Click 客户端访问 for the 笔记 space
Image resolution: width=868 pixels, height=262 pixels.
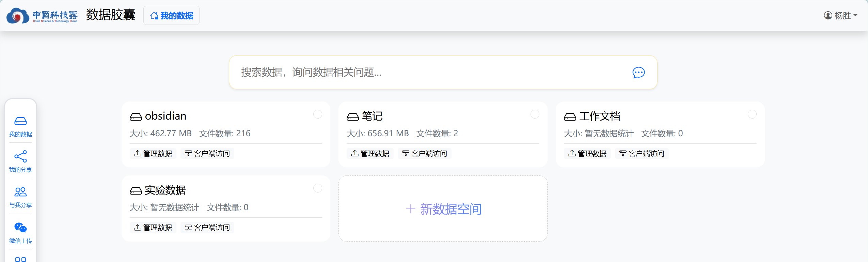424,153
